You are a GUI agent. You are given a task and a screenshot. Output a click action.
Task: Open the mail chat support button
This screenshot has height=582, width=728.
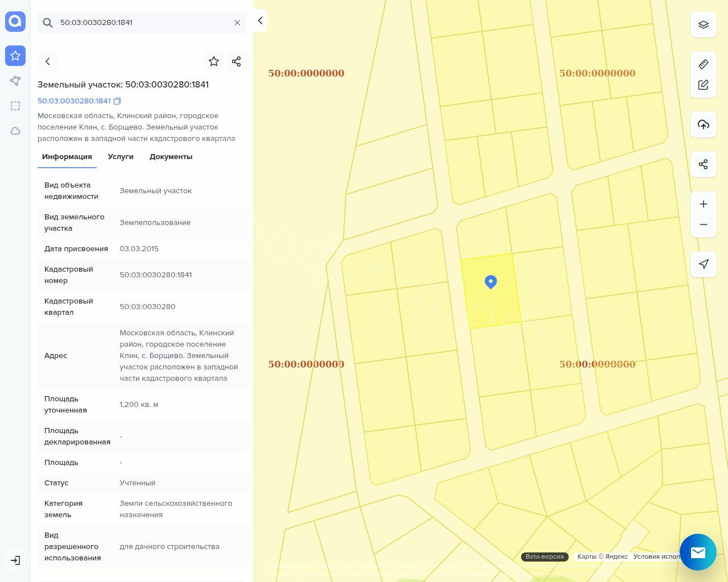tap(698, 552)
